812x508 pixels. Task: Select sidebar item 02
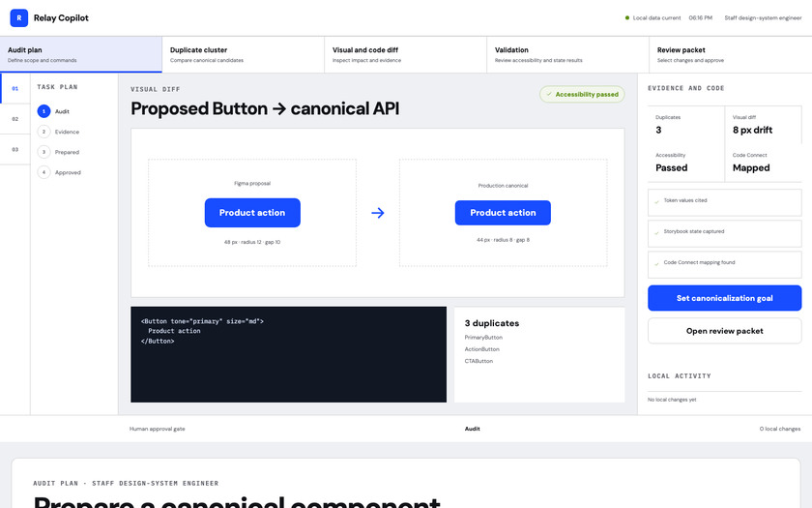pyautogui.click(x=15, y=119)
